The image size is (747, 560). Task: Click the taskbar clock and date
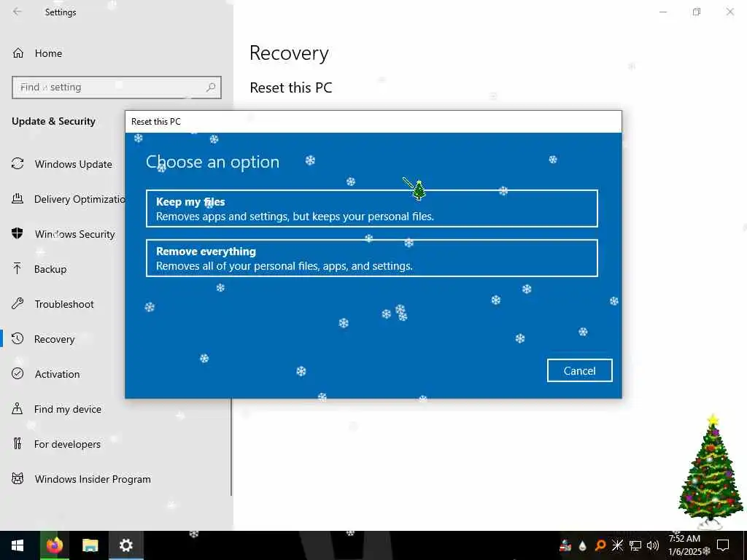[x=685, y=545]
